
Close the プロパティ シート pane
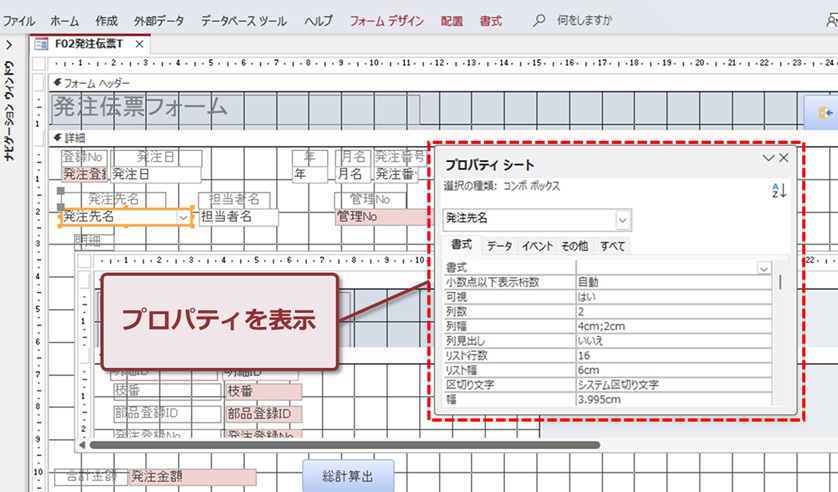click(x=783, y=158)
